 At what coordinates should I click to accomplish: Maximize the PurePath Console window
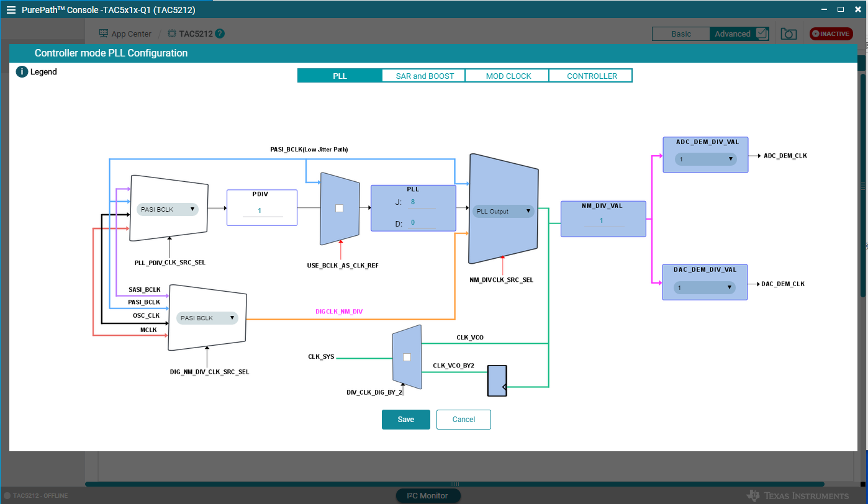841,9
